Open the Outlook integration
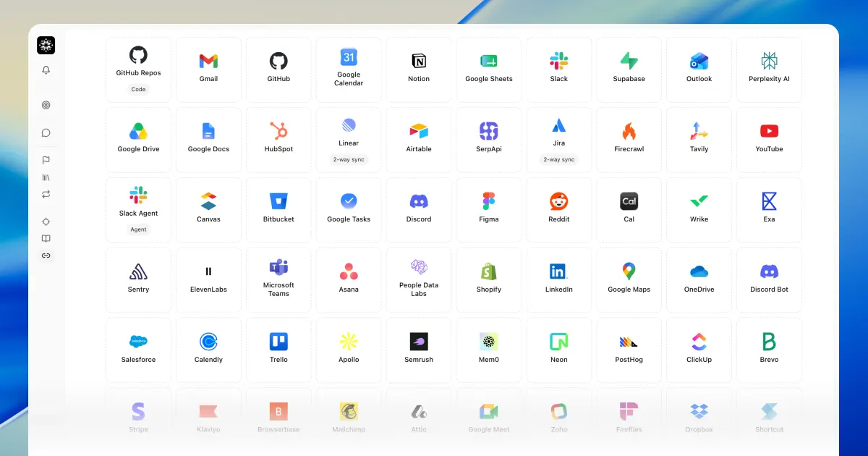Viewport: 868px width, 456px height. point(699,69)
